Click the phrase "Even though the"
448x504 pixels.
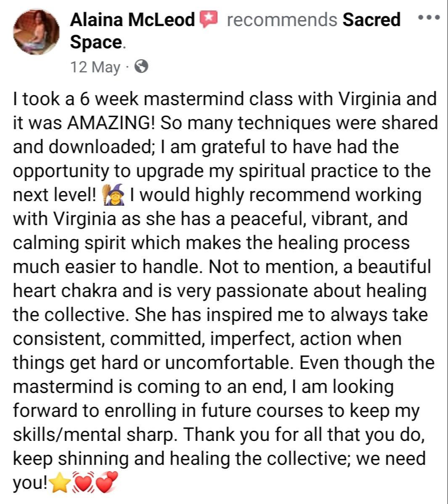(366, 363)
